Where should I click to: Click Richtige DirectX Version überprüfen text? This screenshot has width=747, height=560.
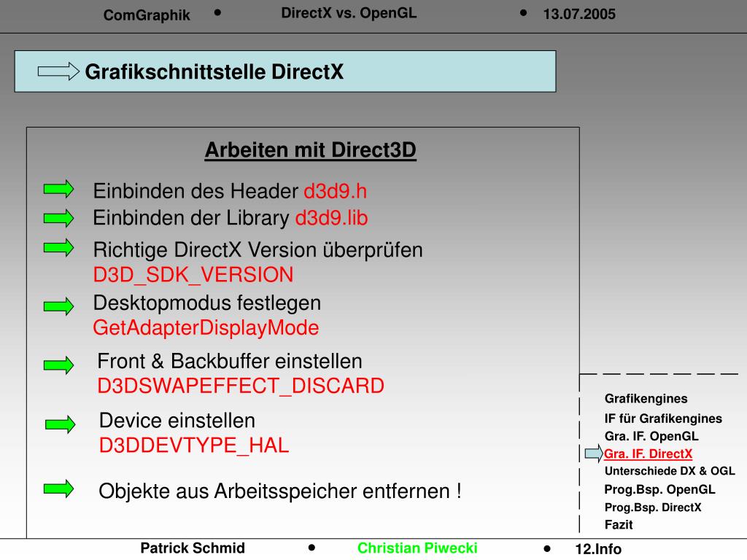tap(258, 251)
